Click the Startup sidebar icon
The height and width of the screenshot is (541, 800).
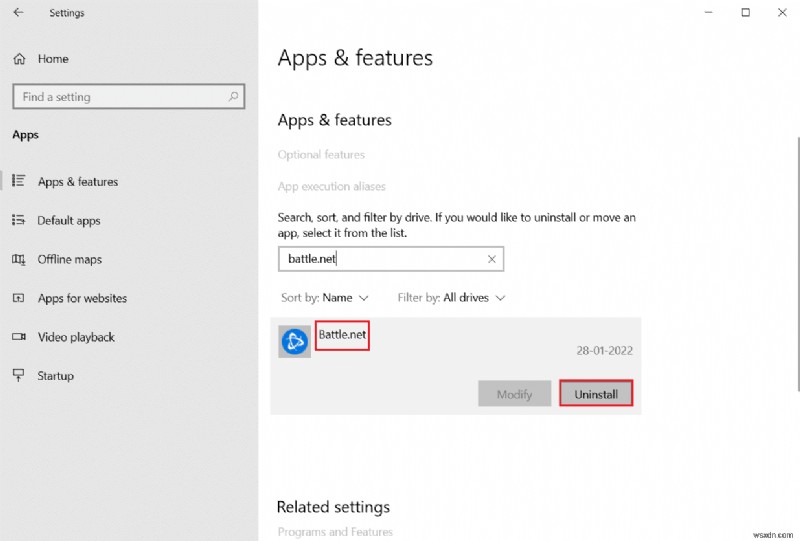[x=18, y=376]
